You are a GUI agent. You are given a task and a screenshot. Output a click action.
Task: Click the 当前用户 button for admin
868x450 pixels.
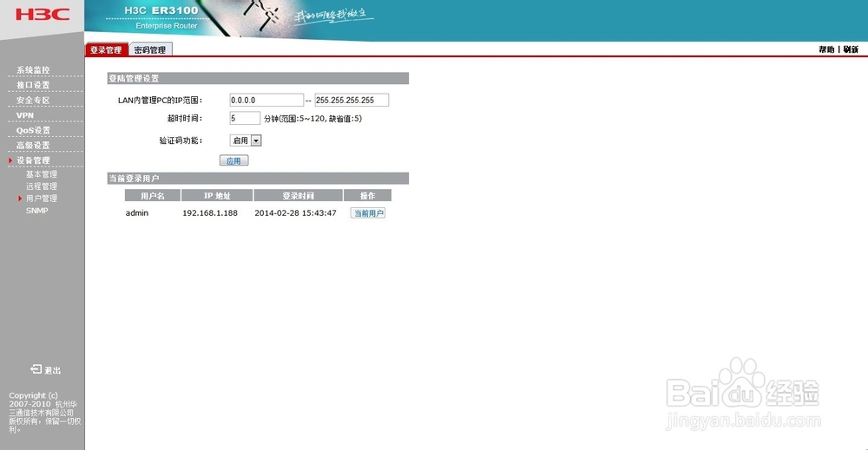[368, 213]
